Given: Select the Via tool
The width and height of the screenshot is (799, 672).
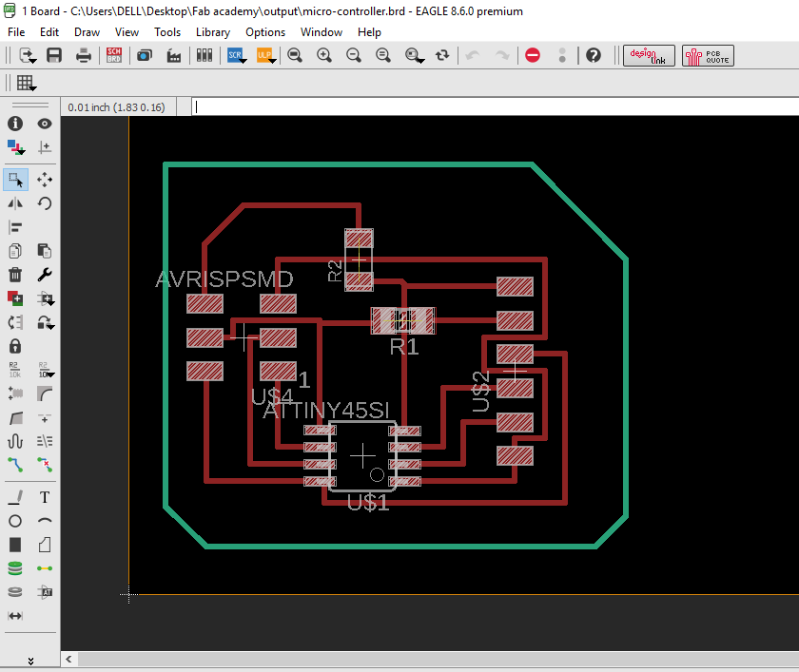Looking at the screenshot, I should point(15,568).
